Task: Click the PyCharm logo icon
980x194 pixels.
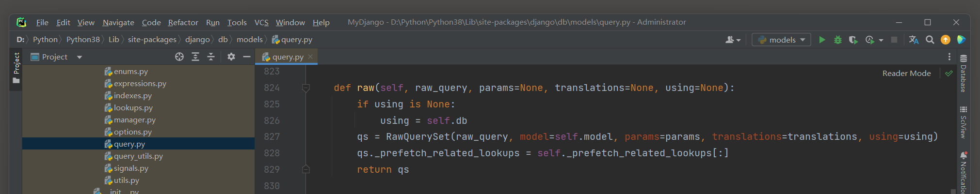Action: [x=21, y=22]
